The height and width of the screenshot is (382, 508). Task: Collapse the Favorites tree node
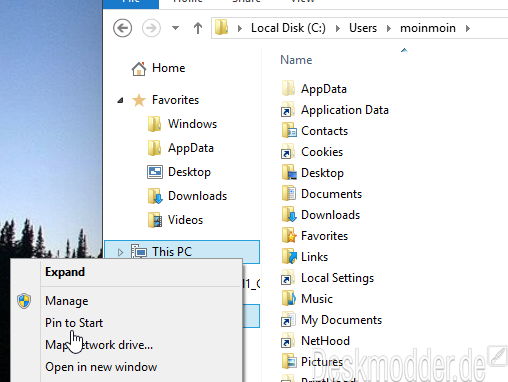[121, 100]
